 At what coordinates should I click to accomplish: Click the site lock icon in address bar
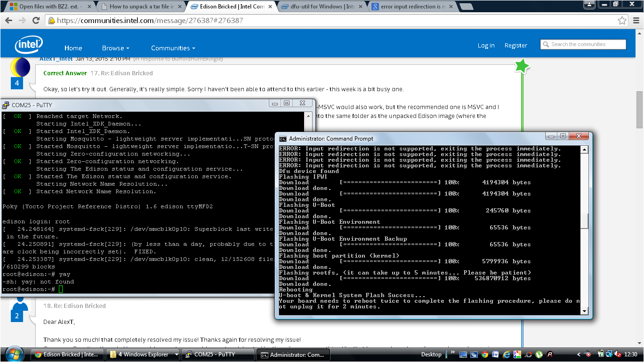click(52, 21)
